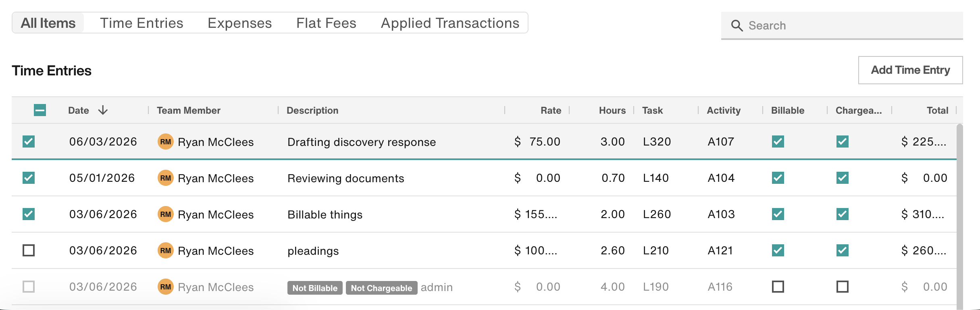Image resolution: width=980 pixels, height=310 pixels.
Task: Uncheck row selection for Reviewing documents
Action: click(29, 178)
